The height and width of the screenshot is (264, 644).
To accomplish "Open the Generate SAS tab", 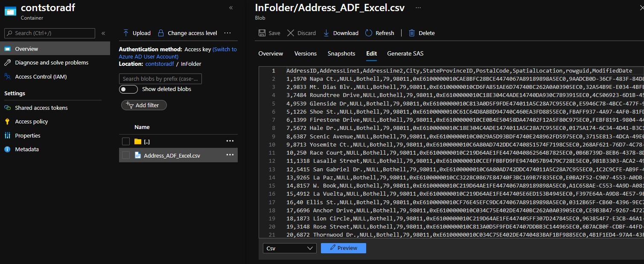I will (x=405, y=53).
